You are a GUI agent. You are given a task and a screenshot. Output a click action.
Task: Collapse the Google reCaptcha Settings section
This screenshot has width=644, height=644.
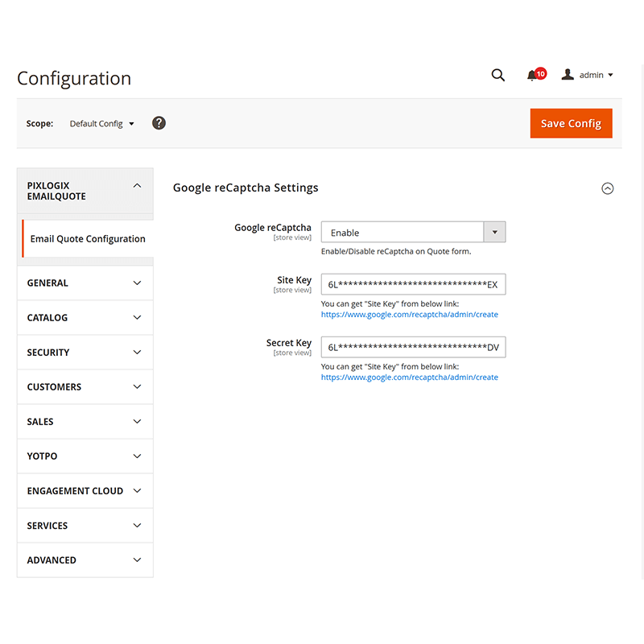[608, 188]
